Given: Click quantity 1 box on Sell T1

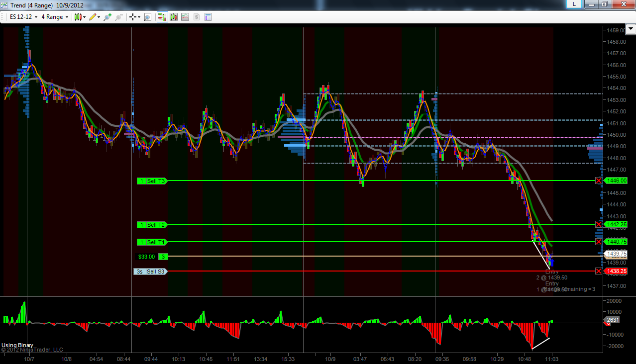Looking at the screenshot, I should (141, 242).
